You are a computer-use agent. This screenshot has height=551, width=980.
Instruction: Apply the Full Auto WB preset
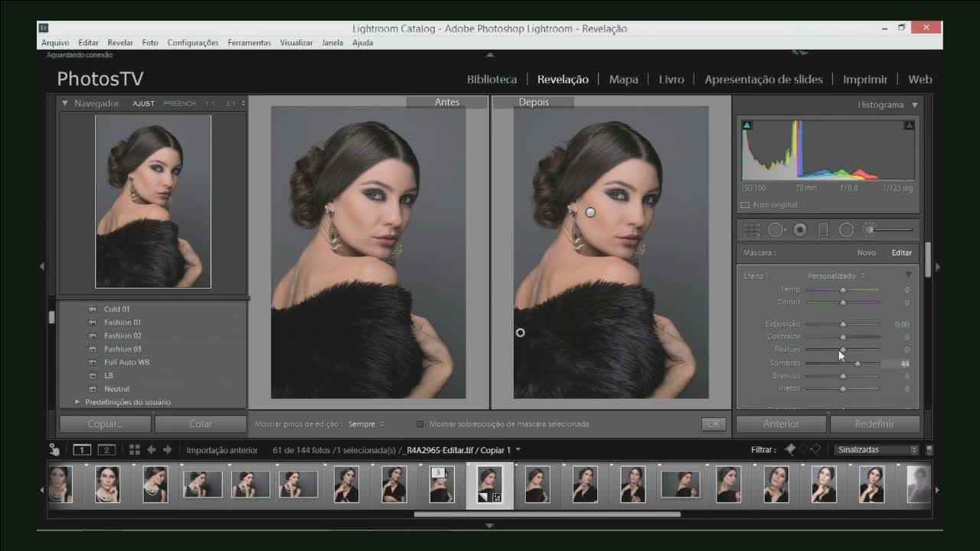(126, 362)
